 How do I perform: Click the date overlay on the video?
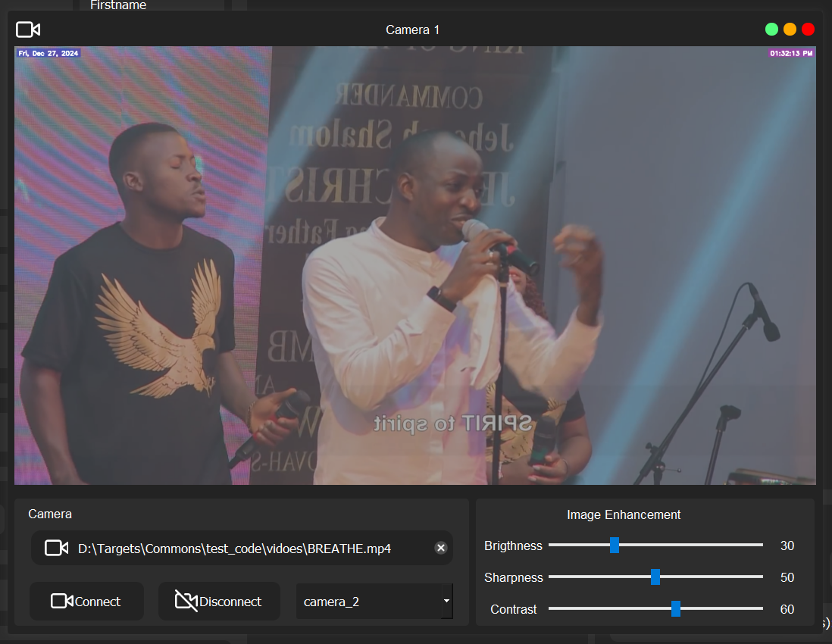coord(48,53)
